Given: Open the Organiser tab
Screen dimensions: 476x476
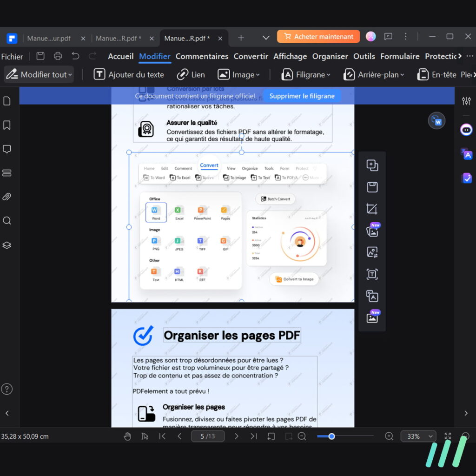Looking at the screenshot, I should (x=330, y=56).
